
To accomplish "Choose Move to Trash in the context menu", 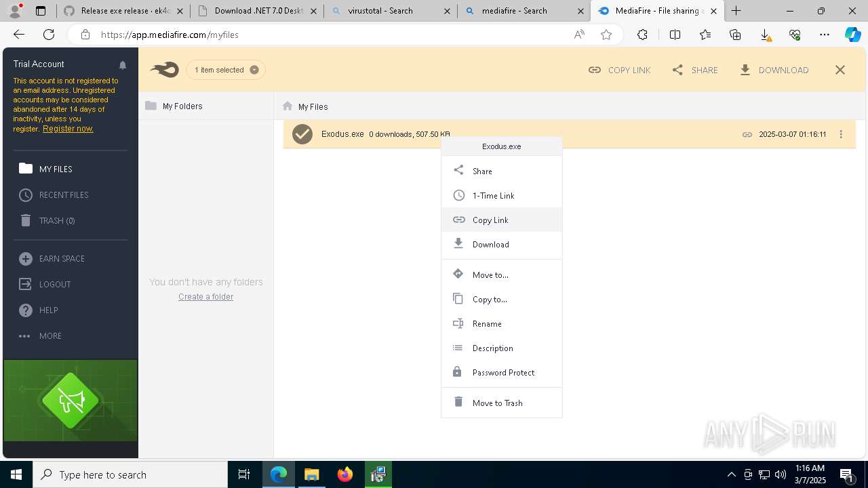I will [502, 403].
